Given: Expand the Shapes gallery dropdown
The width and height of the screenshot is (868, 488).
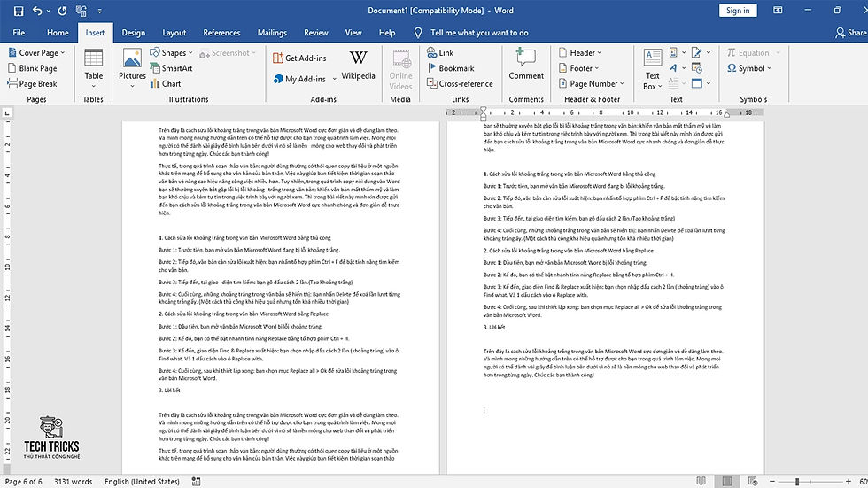Looking at the screenshot, I should point(190,52).
